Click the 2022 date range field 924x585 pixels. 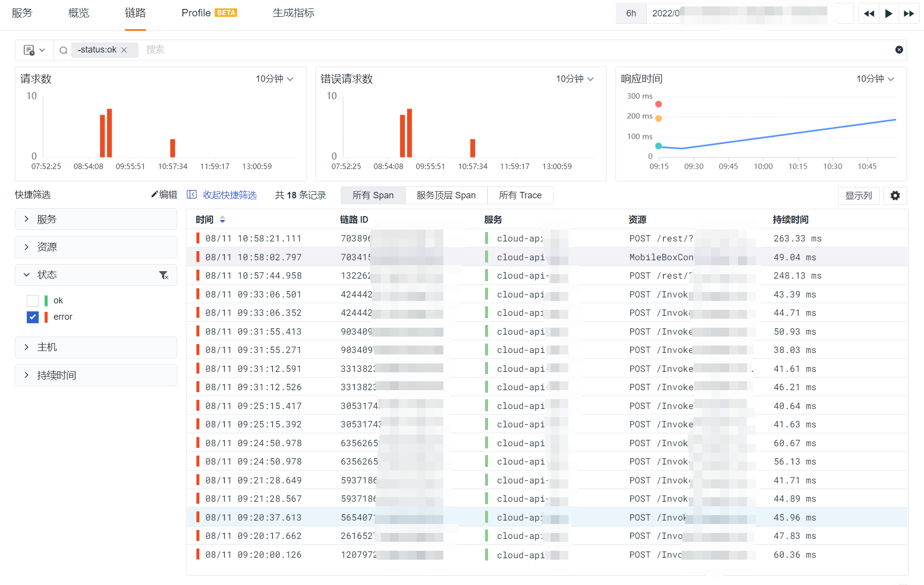[x=749, y=13]
